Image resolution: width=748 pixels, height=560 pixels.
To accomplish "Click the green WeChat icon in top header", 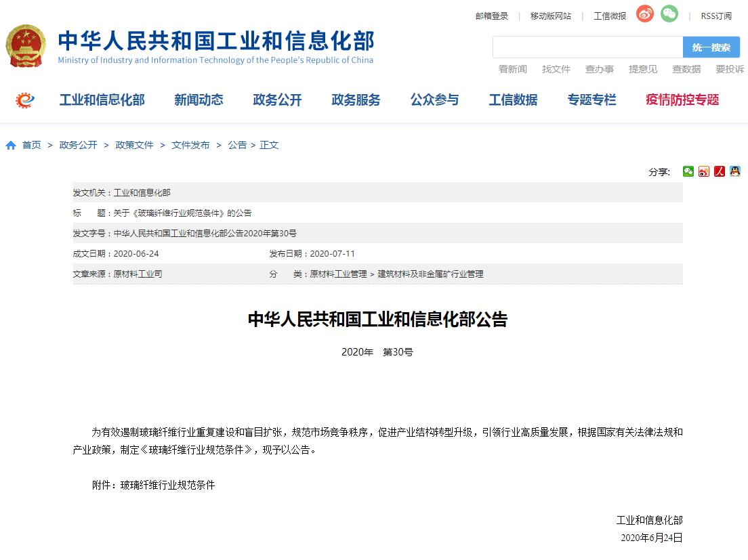I will tap(669, 14).
